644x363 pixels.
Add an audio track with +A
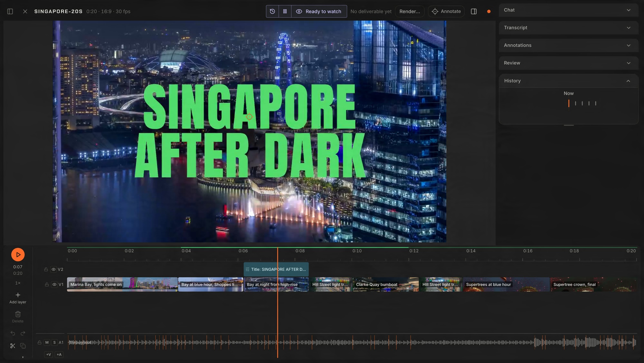(x=59, y=355)
